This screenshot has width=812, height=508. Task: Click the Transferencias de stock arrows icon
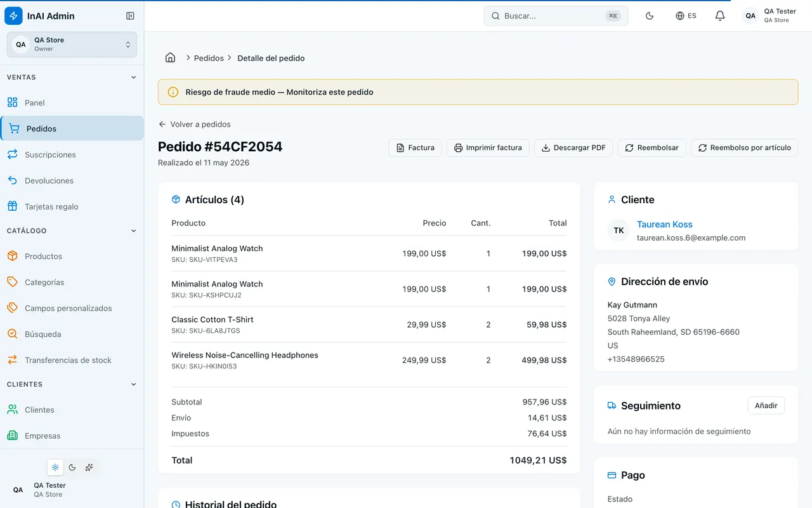click(12, 360)
